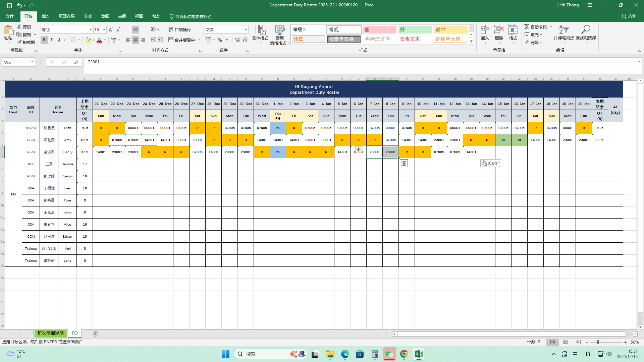The width and height of the screenshot is (644, 362).
Task: Expand the number format combo box
Action: 246,30
